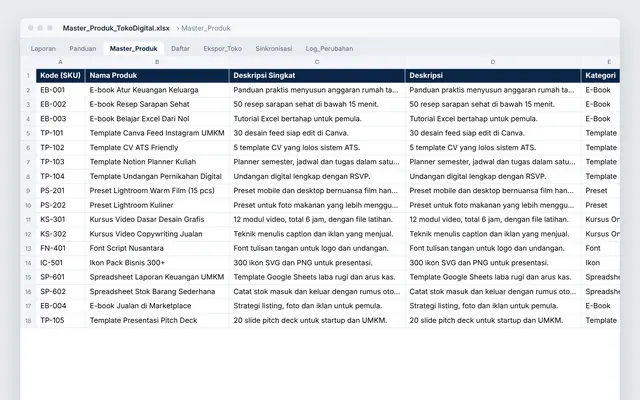Select column C header
640x400 pixels.
[x=317, y=62]
